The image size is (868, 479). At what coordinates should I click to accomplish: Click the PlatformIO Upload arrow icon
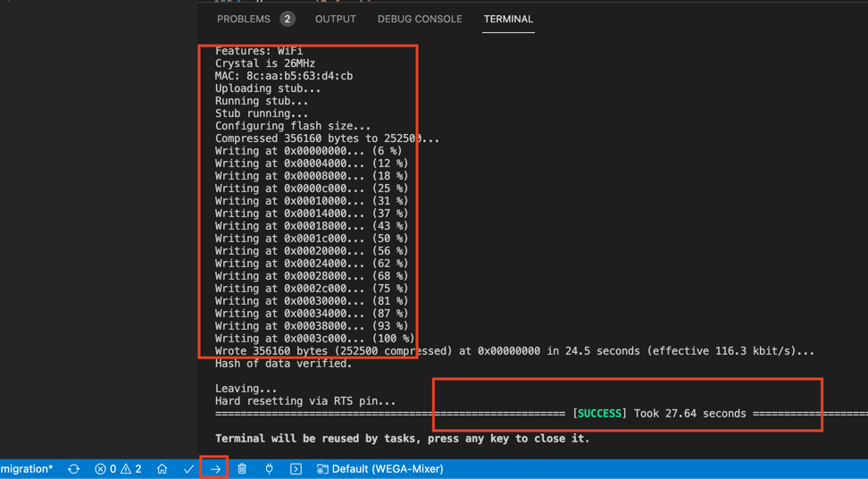[x=215, y=469]
